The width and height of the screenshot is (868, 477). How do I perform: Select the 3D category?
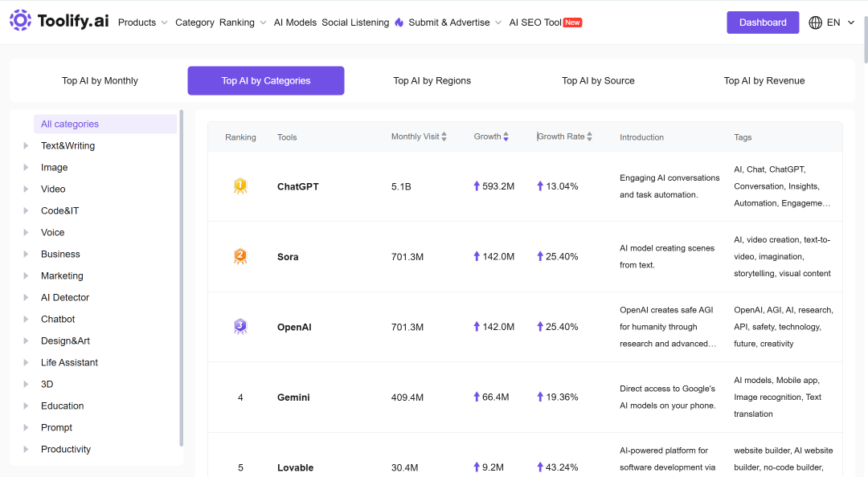(x=47, y=384)
